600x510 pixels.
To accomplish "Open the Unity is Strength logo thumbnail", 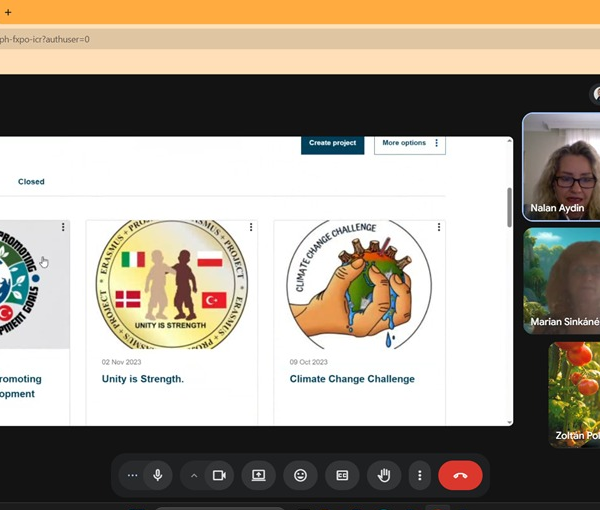I will (x=171, y=284).
